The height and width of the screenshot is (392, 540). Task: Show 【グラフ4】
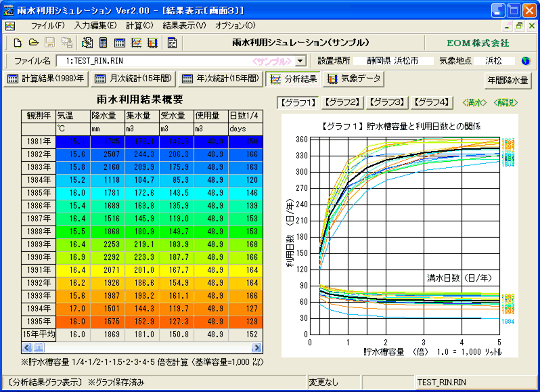[x=432, y=103]
